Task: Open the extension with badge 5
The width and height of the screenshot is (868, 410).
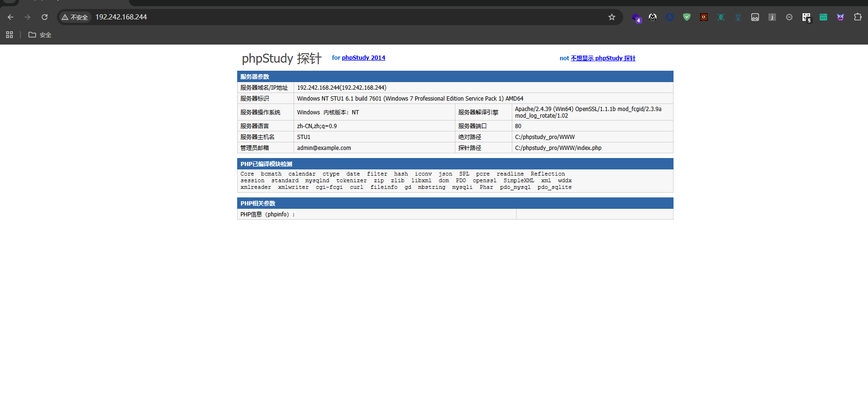Action: (x=806, y=18)
